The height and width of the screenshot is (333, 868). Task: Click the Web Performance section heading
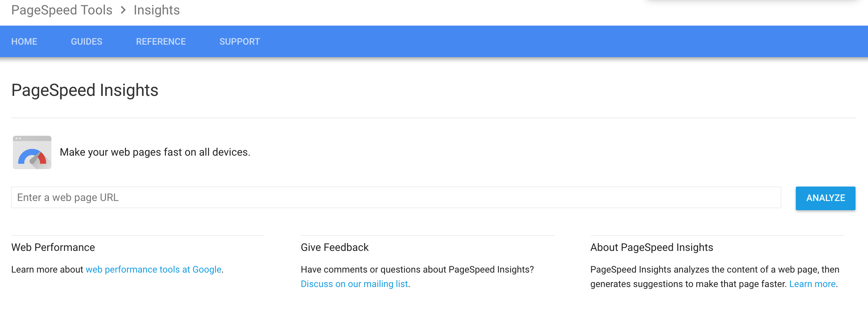click(53, 247)
